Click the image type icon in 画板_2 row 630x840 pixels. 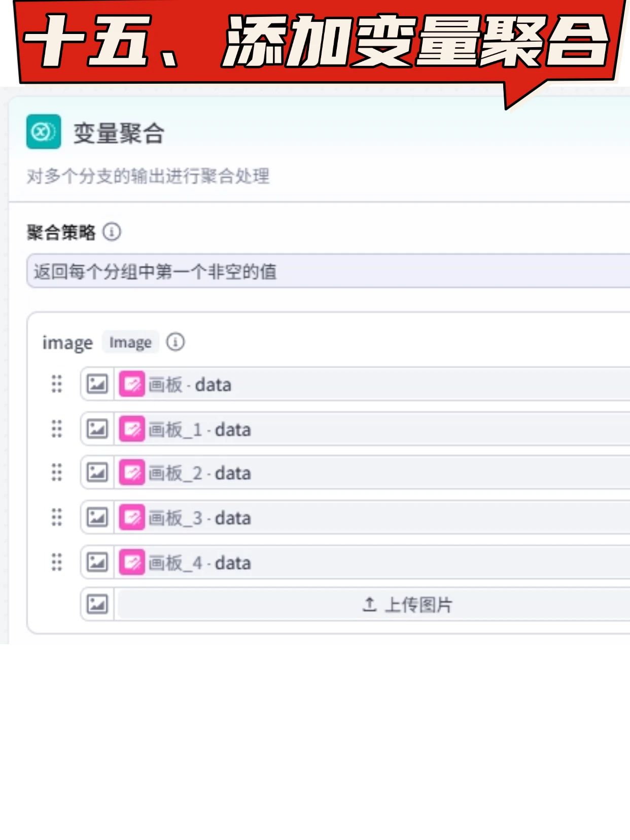point(97,473)
